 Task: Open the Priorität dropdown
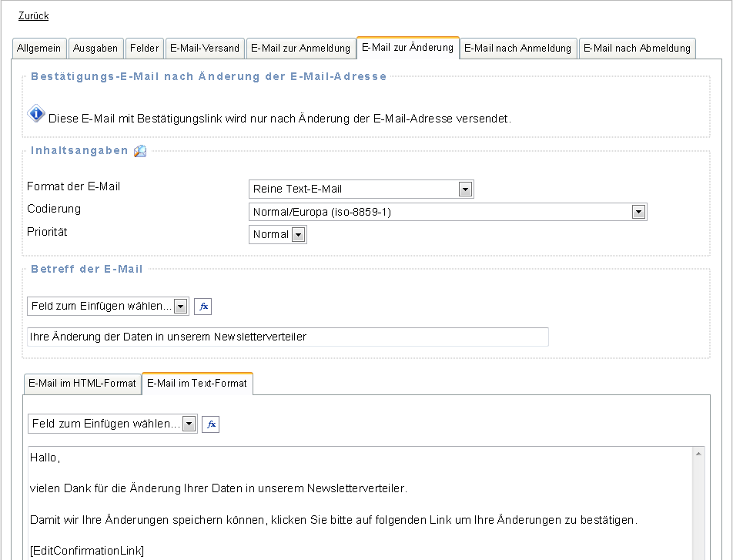pyautogui.click(x=278, y=235)
